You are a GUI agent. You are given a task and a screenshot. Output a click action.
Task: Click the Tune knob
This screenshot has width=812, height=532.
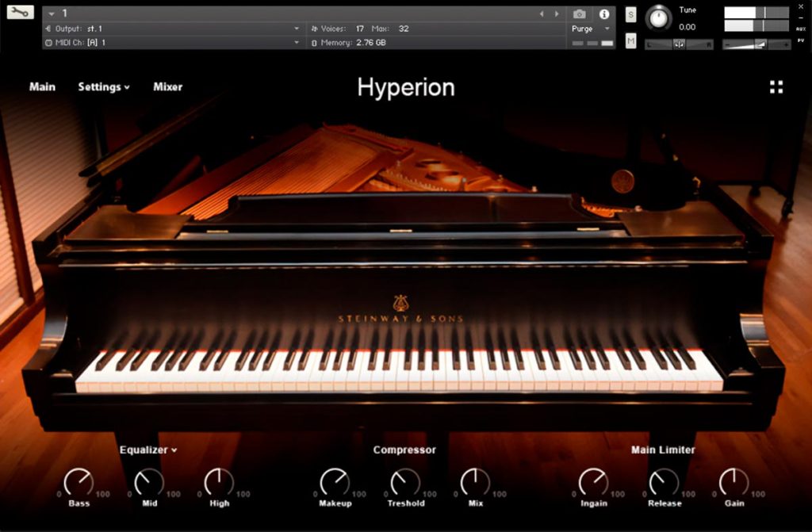pyautogui.click(x=658, y=19)
